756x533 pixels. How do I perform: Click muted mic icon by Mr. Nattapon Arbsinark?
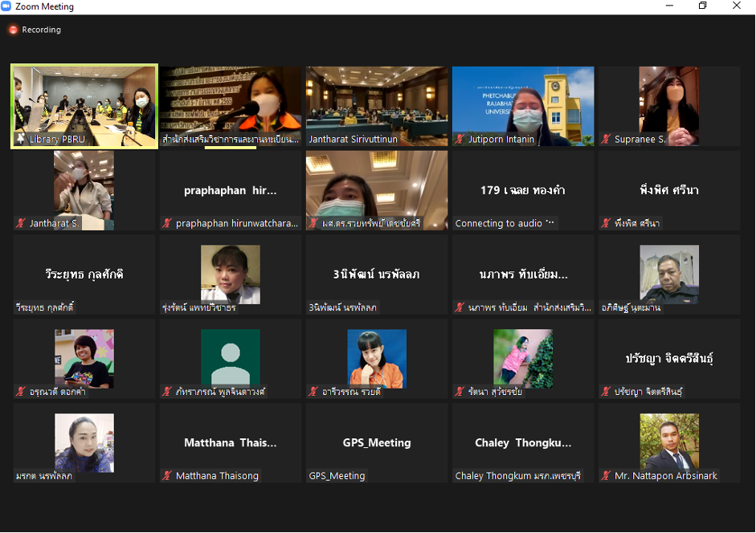click(607, 476)
